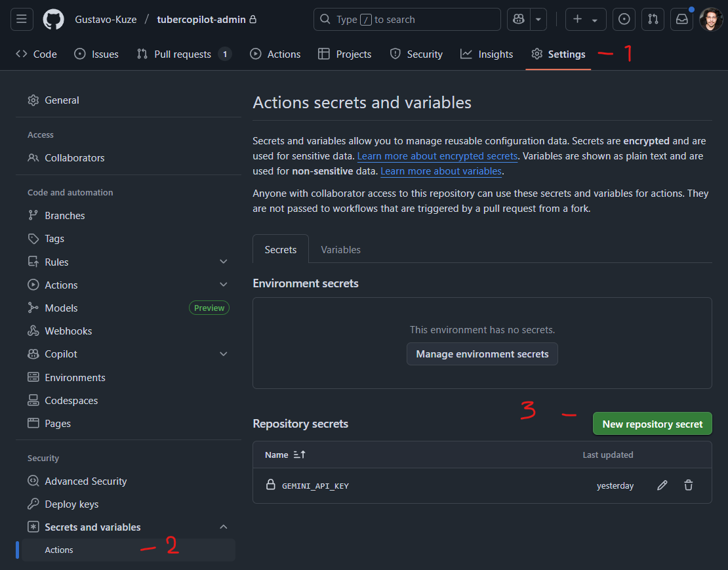Click the asterisk icon beside Secrets and variables
728x570 pixels.
(x=33, y=527)
